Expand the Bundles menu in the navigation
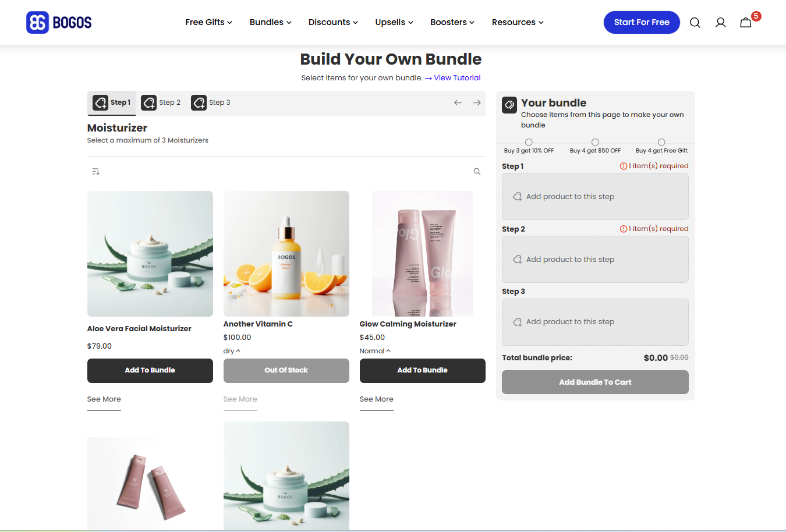Viewport: 786px width, 532px height. [x=270, y=22]
